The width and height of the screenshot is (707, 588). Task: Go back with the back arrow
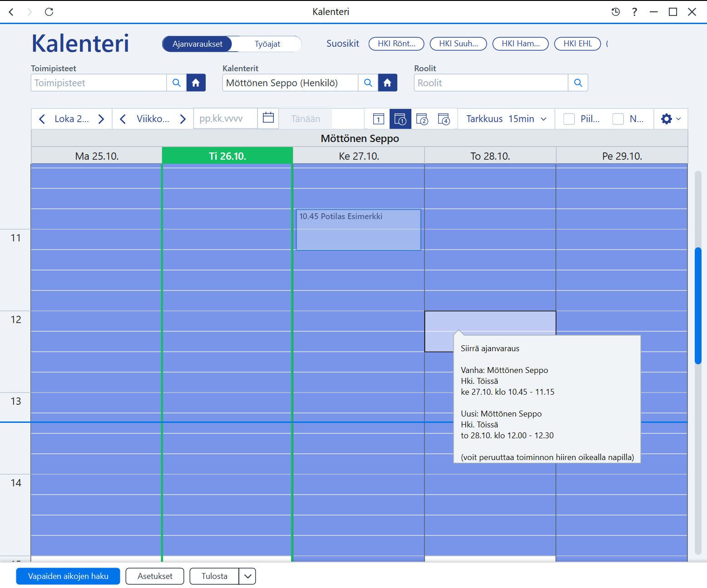[11, 12]
